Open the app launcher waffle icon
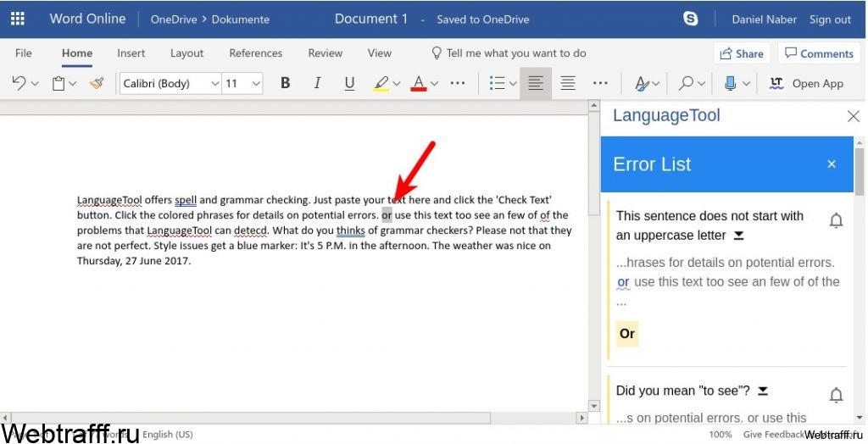The width and height of the screenshot is (868, 444). pyautogui.click(x=18, y=19)
